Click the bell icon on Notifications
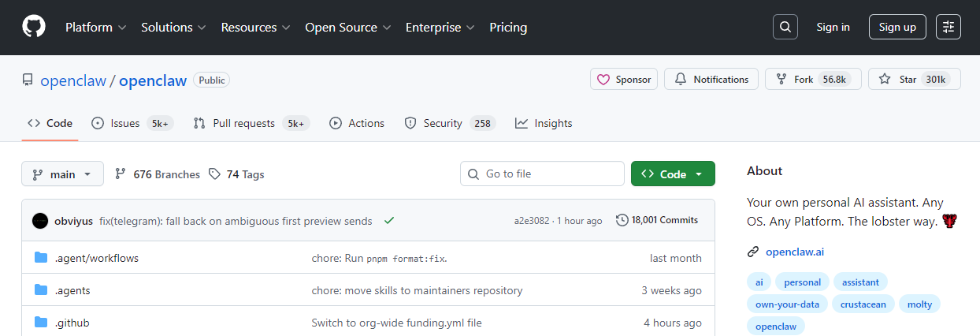This screenshot has width=980, height=336. tap(681, 80)
